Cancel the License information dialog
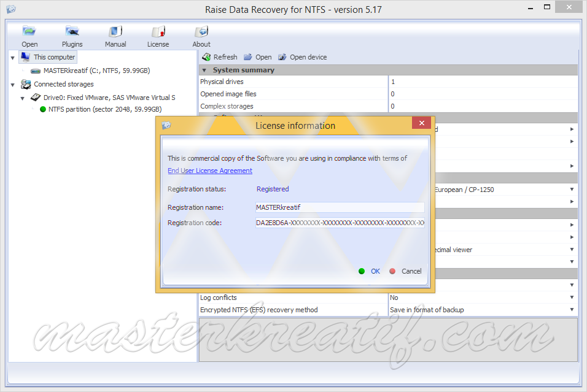The image size is (587, 392). (411, 271)
